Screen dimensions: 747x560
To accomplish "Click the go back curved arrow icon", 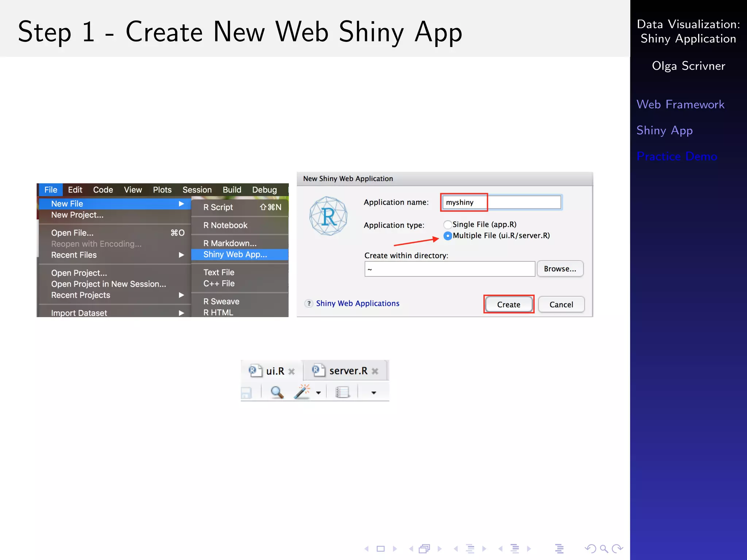I will pyautogui.click(x=590, y=549).
